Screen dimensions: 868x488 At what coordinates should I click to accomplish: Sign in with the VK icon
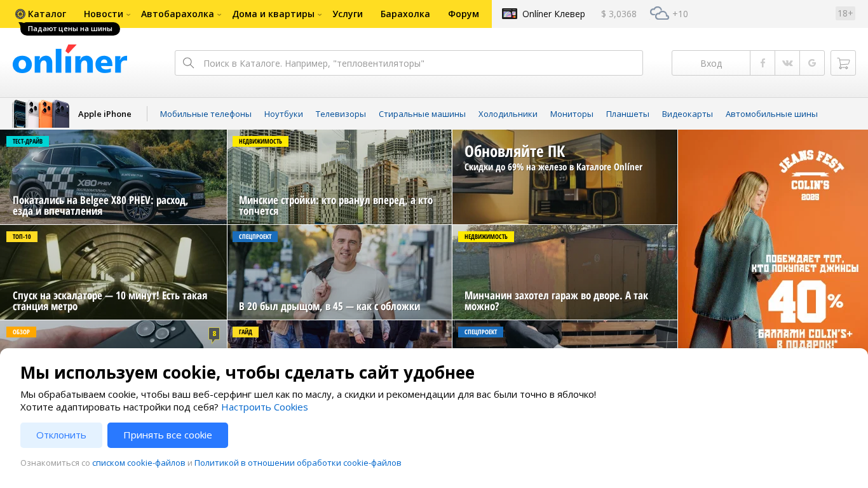[x=787, y=63]
